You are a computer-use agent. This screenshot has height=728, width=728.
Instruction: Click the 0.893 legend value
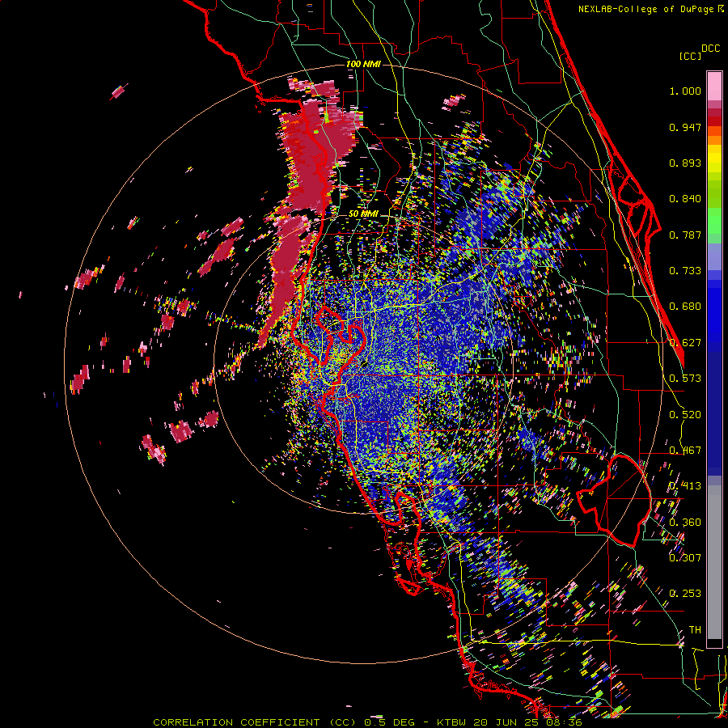point(685,163)
